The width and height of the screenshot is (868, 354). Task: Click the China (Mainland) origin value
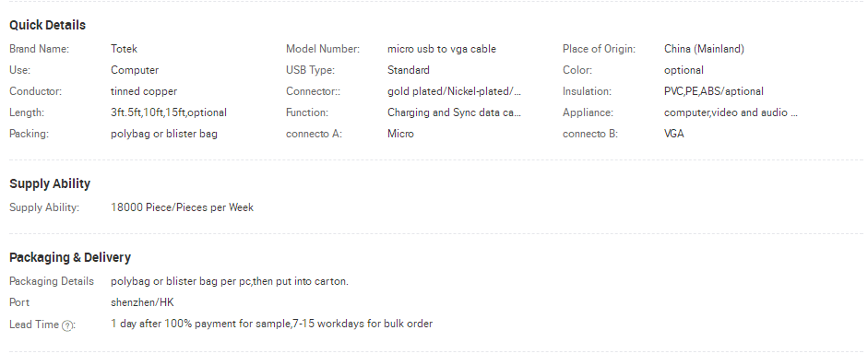point(704,49)
